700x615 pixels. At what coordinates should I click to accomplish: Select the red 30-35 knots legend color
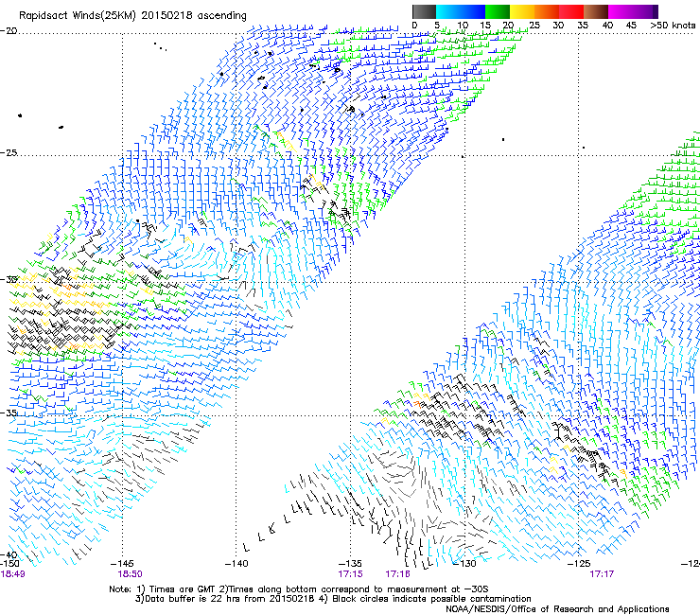pyautogui.click(x=571, y=11)
